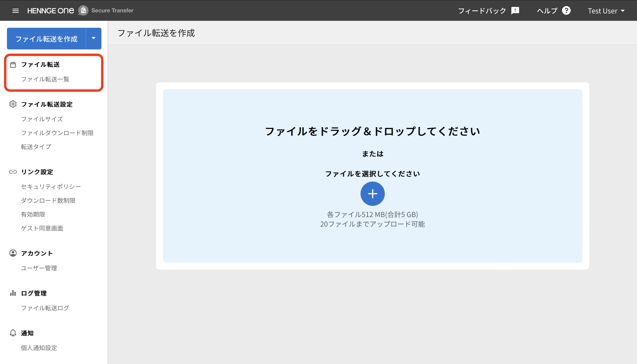637x364 pixels.
Task: Select the ファイル転送設定 heading
Action: pos(47,104)
